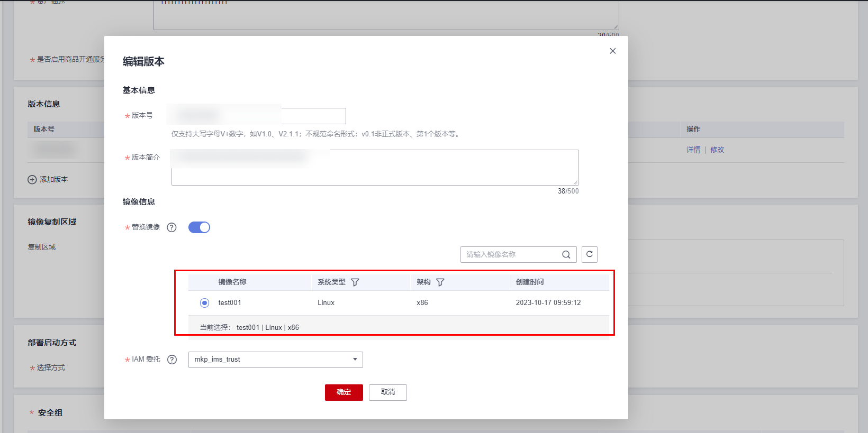Click the refresh icon beside image search
The width and height of the screenshot is (868, 433).
[589, 254]
